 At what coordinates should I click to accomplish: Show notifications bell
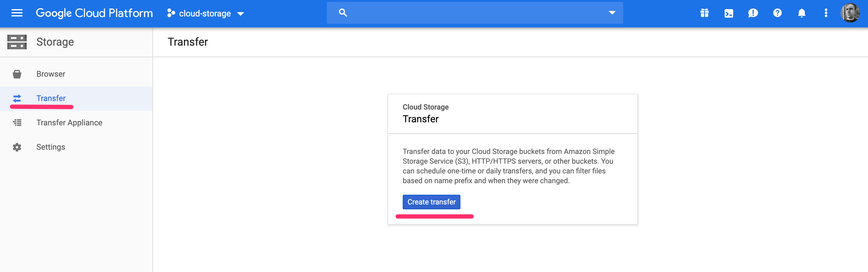click(801, 13)
